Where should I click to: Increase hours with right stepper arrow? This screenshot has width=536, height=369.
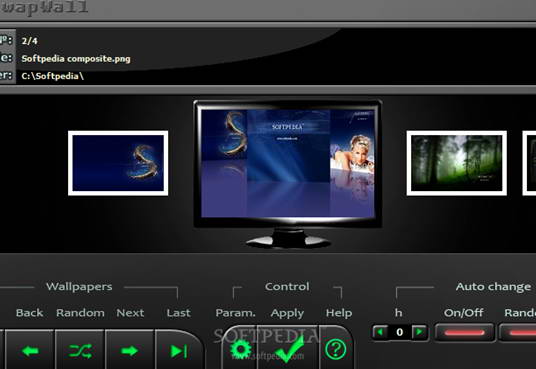click(x=419, y=332)
